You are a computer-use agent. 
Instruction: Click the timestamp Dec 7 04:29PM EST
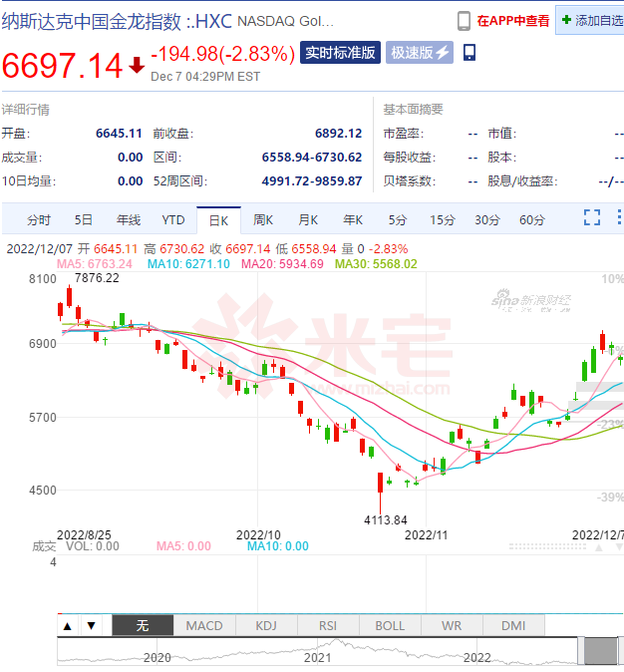[205, 77]
